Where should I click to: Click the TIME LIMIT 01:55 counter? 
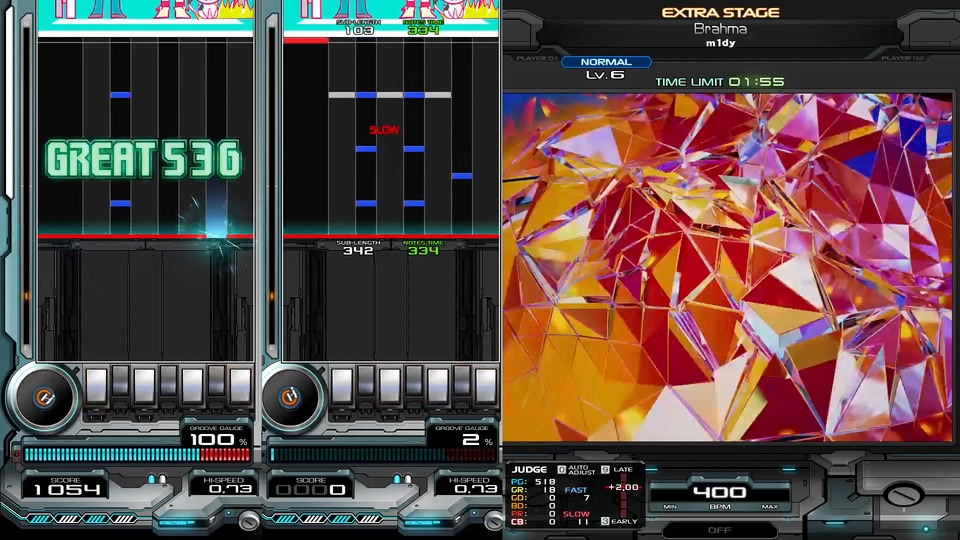(x=719, y=81)
